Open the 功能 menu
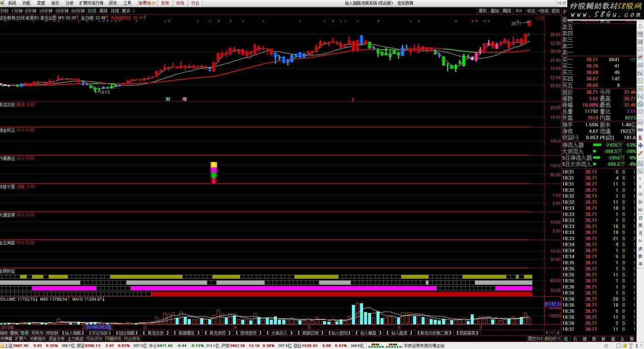This screenshot has width=644, height=349. click(x=26, y=3)
